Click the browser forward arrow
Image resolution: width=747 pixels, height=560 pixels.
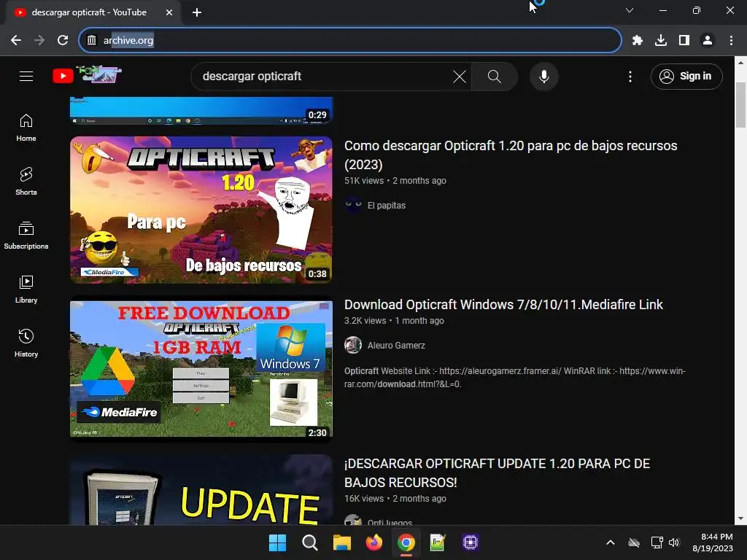39,41
